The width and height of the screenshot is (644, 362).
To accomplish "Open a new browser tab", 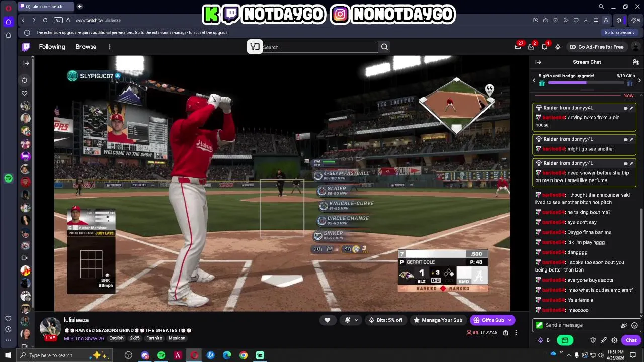I will pos(79,7).
